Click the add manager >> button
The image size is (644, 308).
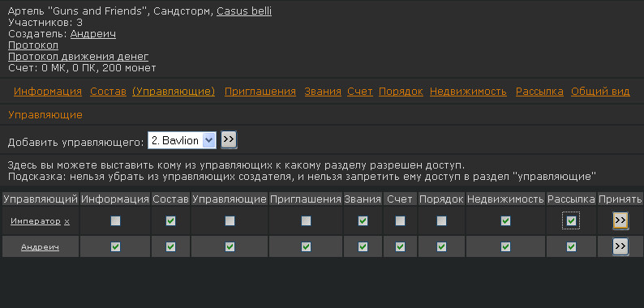pyautogui.click(x=229, y=139)
